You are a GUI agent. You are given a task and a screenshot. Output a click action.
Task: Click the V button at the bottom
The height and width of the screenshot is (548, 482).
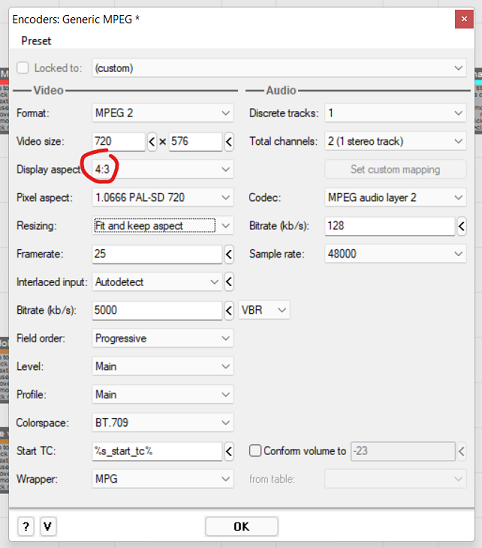click(48, 526)
